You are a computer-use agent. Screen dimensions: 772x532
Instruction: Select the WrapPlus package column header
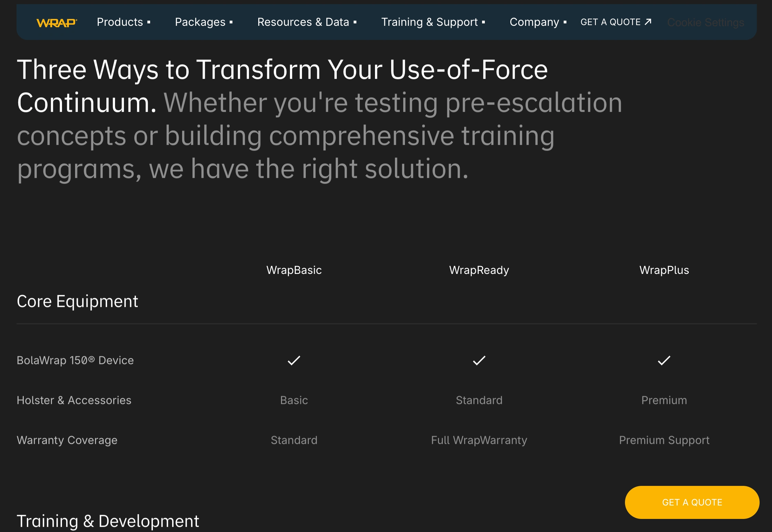[664, 270]
